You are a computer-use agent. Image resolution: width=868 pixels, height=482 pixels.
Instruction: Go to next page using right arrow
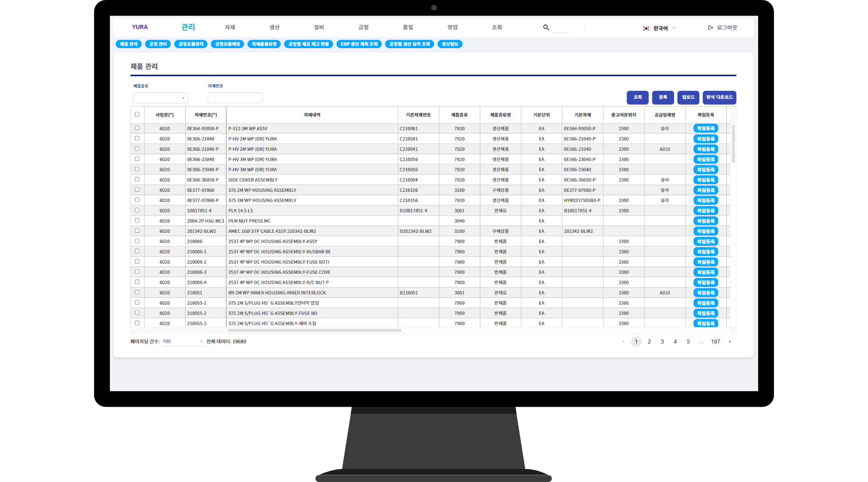pyautogui.click(x=730, y=342)
